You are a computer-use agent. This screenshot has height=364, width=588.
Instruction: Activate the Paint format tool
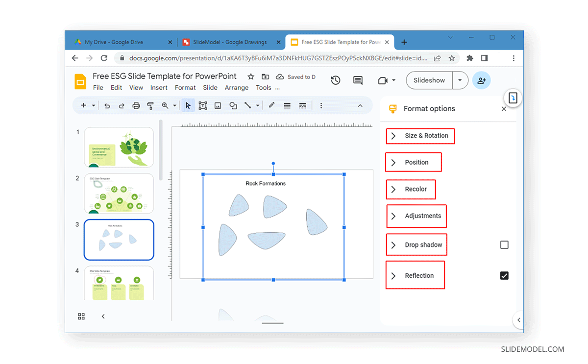[150, 105]
